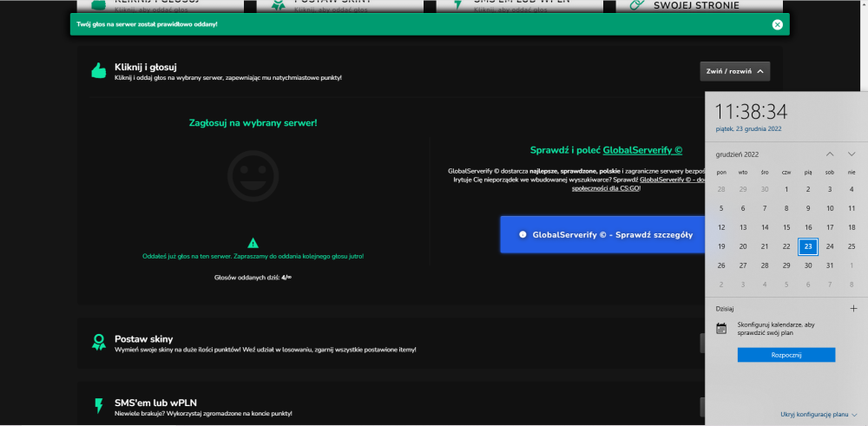Select December 24 in the calendar
This screenshot has height=426, width=868.
point(830,246)
